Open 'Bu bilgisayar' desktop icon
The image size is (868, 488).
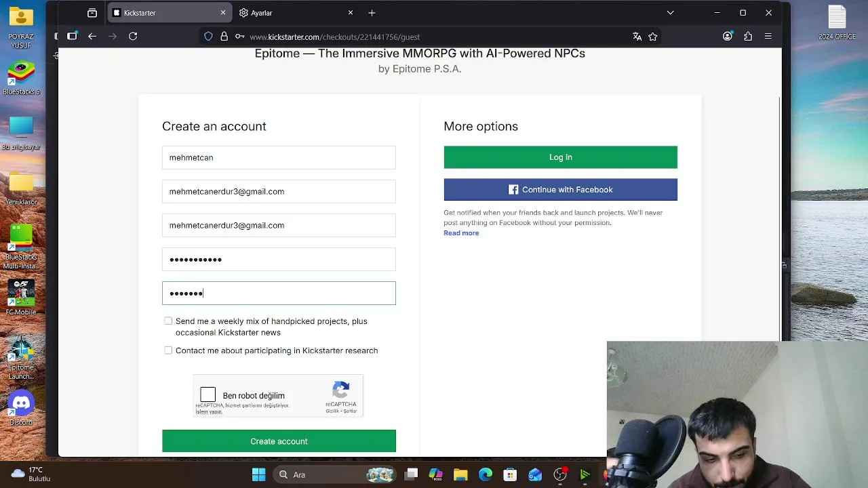click(x=21, y=134)
